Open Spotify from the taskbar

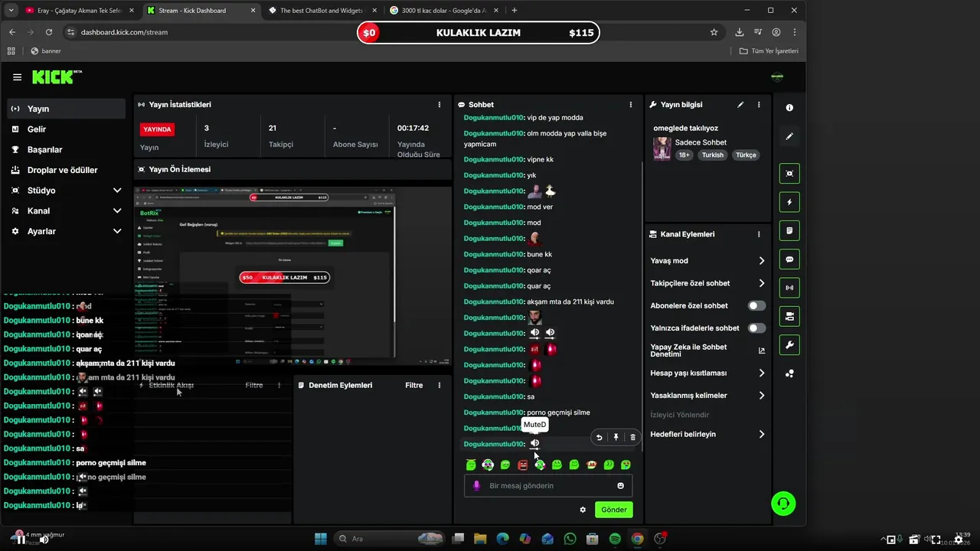[615, 539]
